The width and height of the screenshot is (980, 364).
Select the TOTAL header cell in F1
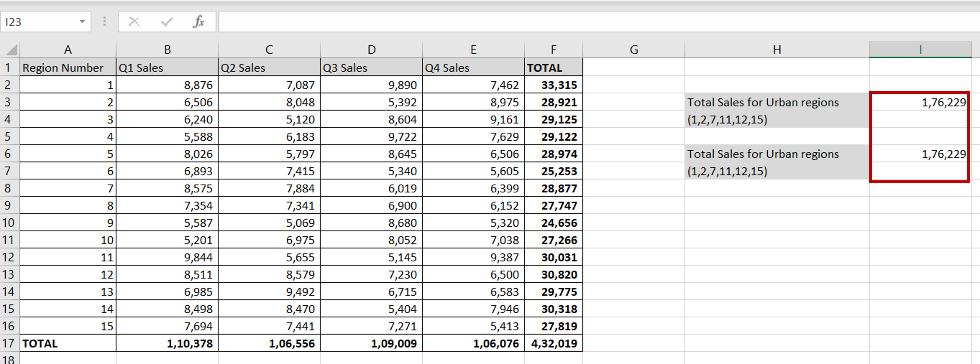coord(553,67)
